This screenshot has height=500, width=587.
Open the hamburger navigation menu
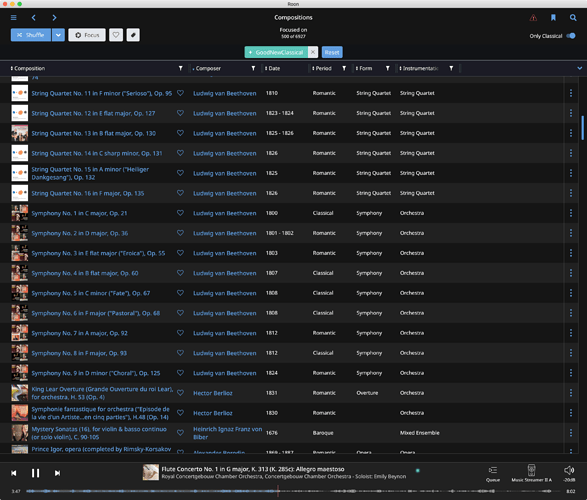13,18
